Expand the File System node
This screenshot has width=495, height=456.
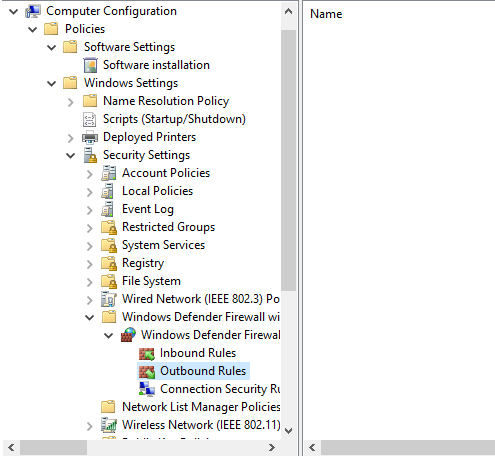point(89,282)
